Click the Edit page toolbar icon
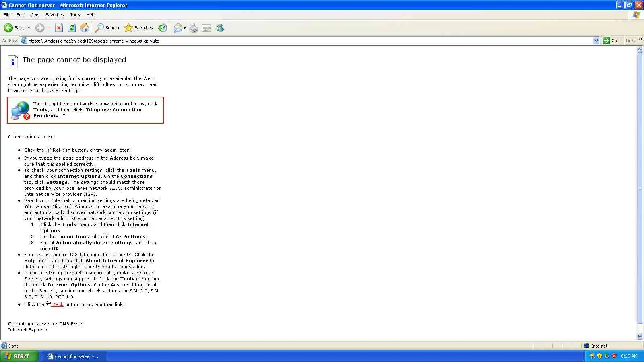The height and width of the screenshot is (362, 644). click(x=206, y=28)
